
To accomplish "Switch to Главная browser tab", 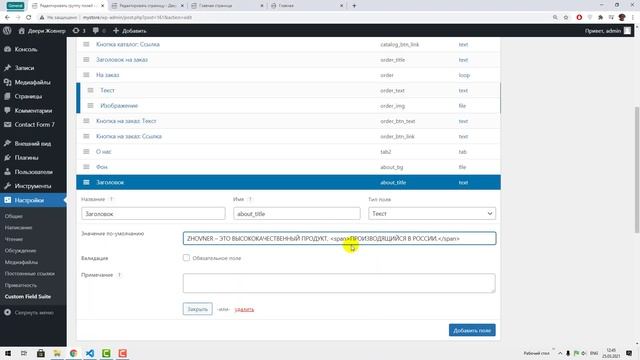I will (286, 6).
